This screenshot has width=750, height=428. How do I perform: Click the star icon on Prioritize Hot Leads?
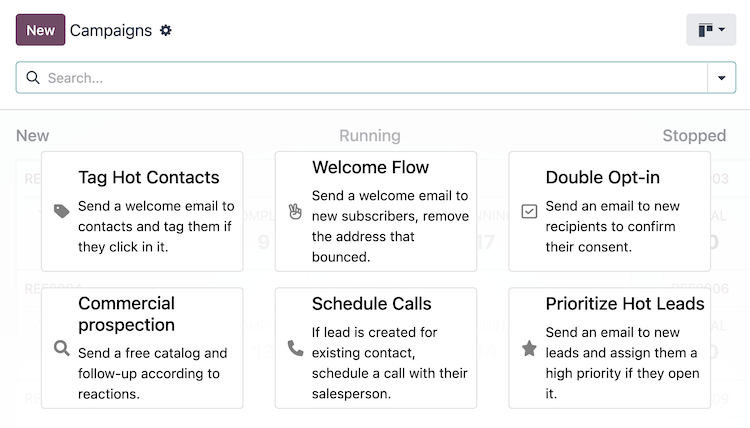click(529, 348)
